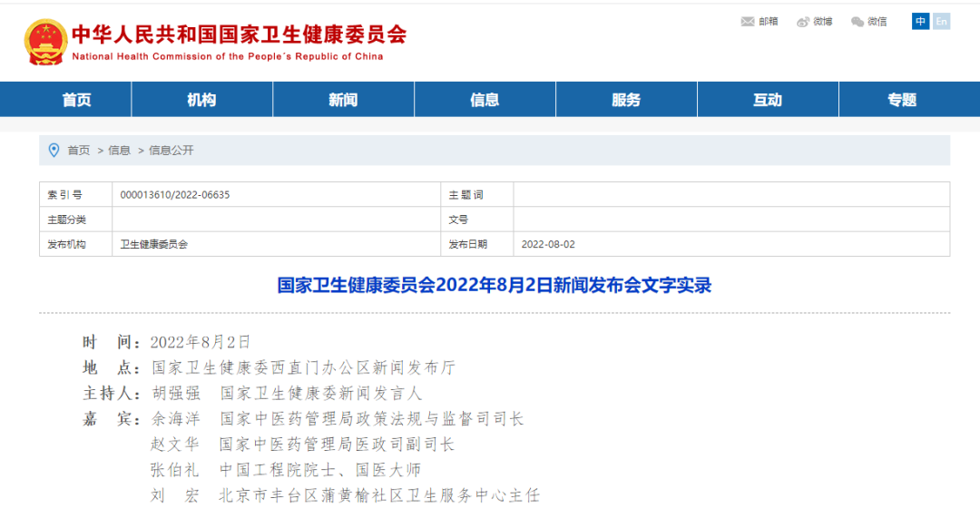Switch language to En English
Viewport: 980px width, 518px height.
(x=941, y=21)
